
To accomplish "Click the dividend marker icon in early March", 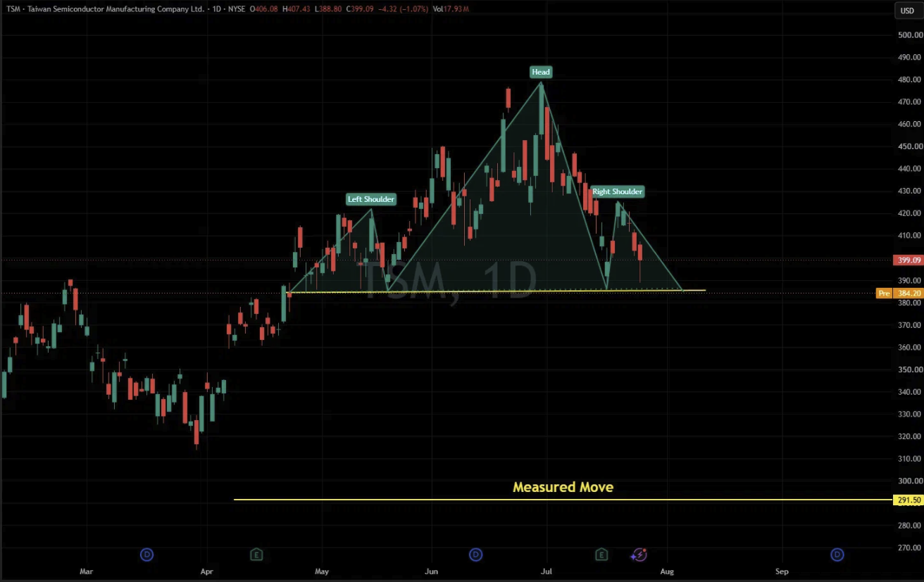I will (146, 555).
